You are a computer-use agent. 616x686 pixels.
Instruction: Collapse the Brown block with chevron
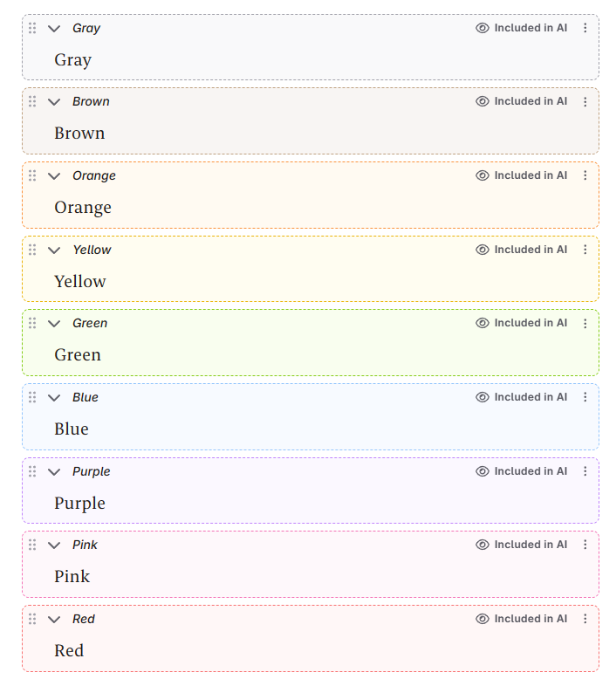pos(54,102)
